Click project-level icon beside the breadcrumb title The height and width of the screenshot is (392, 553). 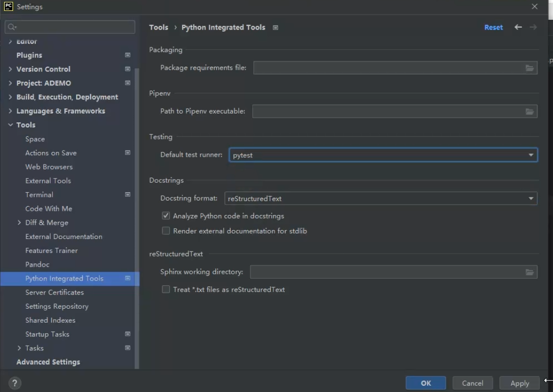click(x=275, y=28)
